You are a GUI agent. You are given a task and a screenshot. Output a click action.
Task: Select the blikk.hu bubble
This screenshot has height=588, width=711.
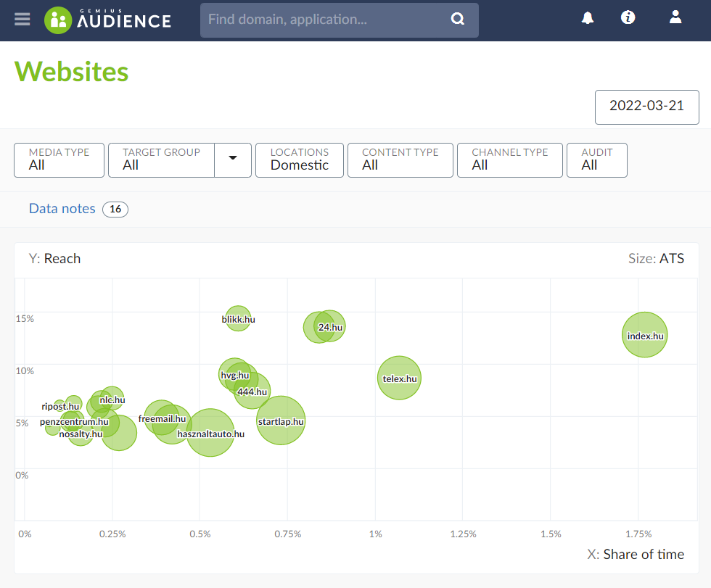point(238,318)
